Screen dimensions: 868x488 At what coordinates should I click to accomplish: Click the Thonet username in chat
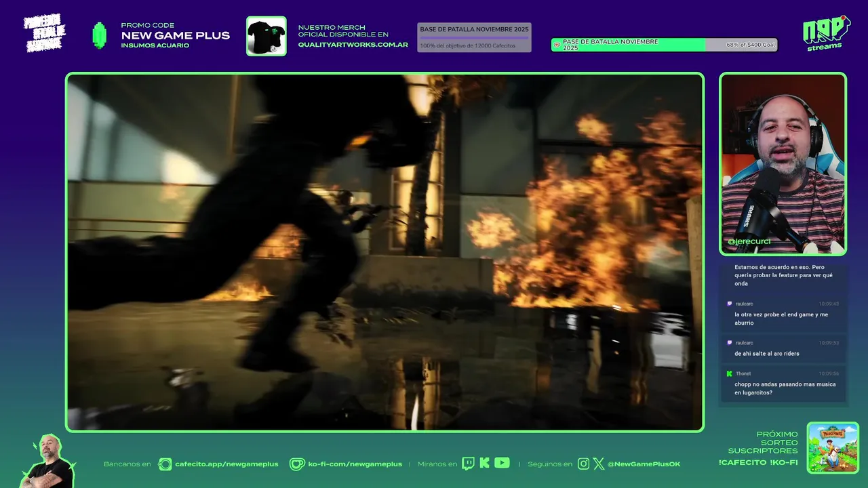(743, 373)
